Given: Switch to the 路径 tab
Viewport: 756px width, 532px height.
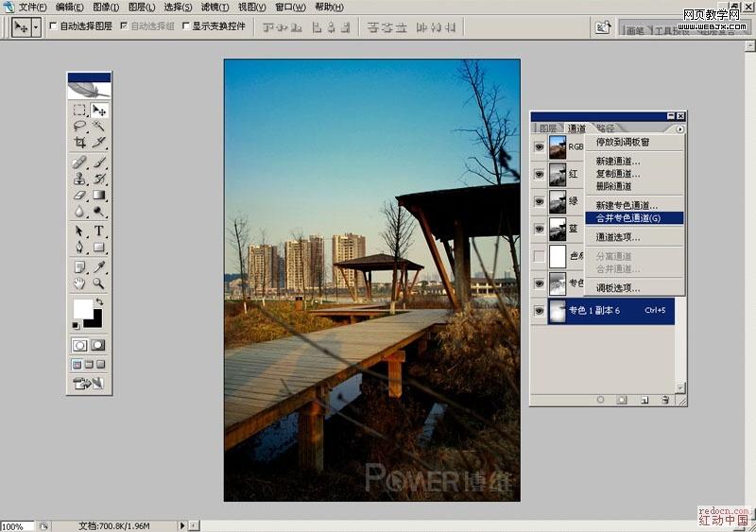Looking at the screenshot, I should coord(606,129).
